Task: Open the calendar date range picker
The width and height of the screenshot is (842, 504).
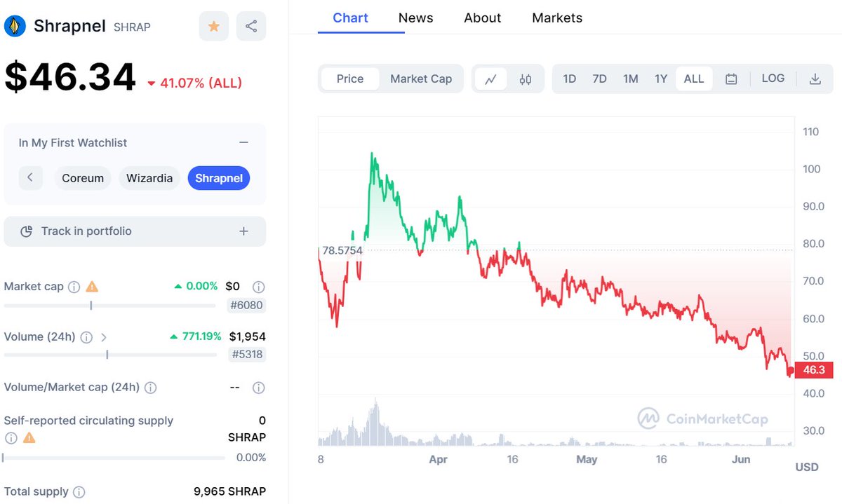Action: [x=731, y=79]
